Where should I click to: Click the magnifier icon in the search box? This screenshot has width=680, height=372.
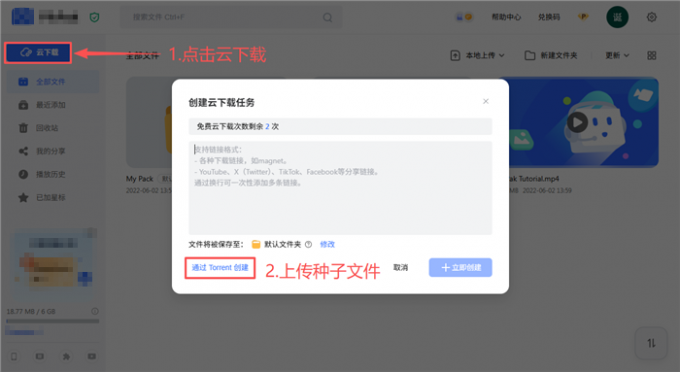[327, 17]
